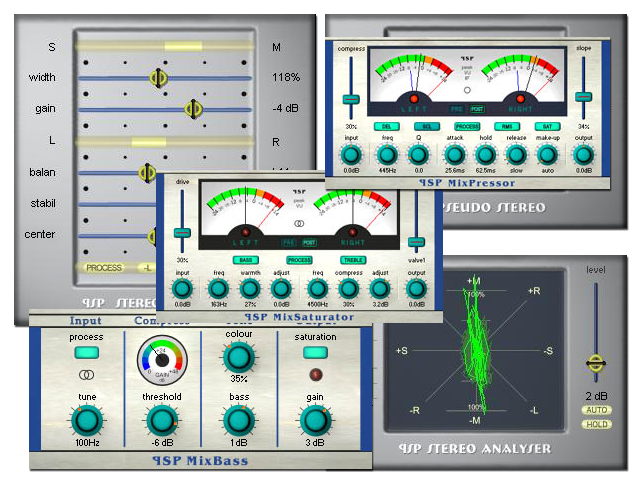Screen dimensions: 640x480
Task: Enable RMS detection in MixPressor
Action: pyautogui.click(x=507, y=127)
